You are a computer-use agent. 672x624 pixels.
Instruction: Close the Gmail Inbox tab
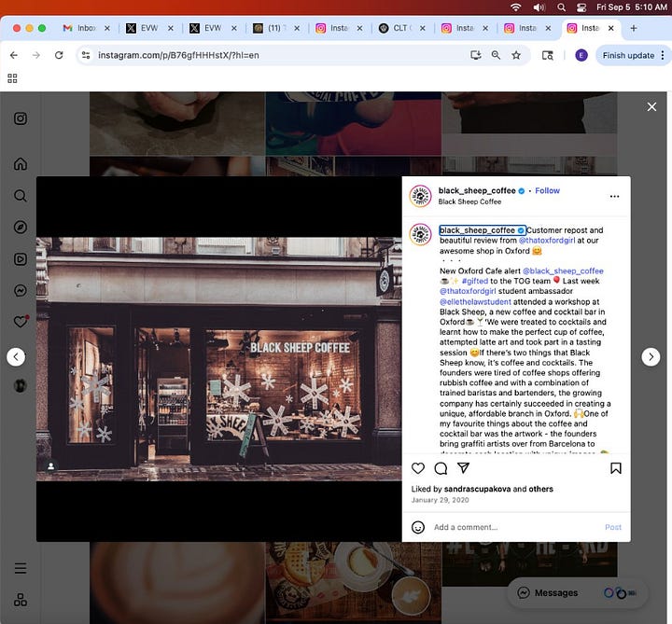tap(107, 28)
